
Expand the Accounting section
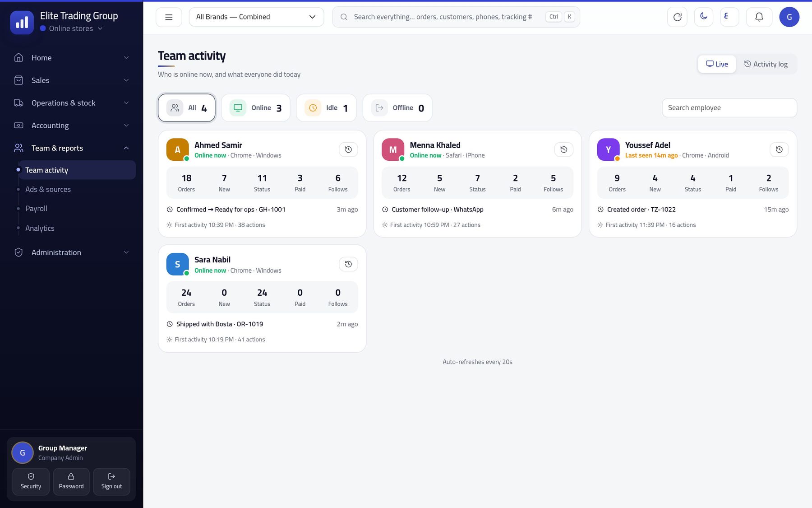tap(71, 126)
